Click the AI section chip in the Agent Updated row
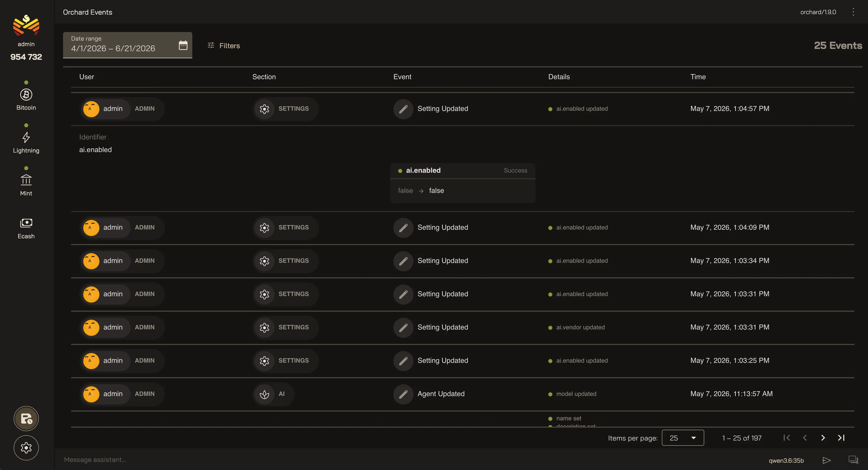868x470 pixels. click(x=273, y=394)
